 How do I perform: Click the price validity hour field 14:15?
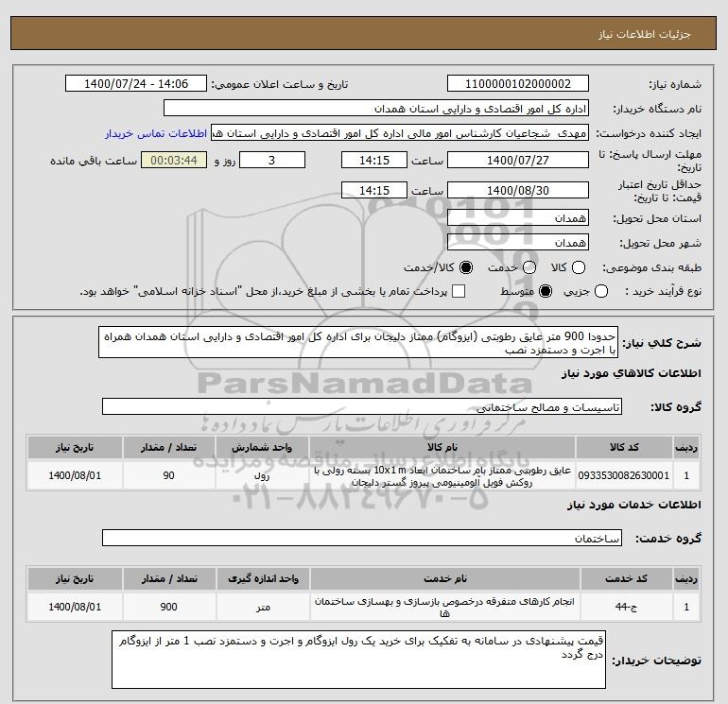click(374, 190)
